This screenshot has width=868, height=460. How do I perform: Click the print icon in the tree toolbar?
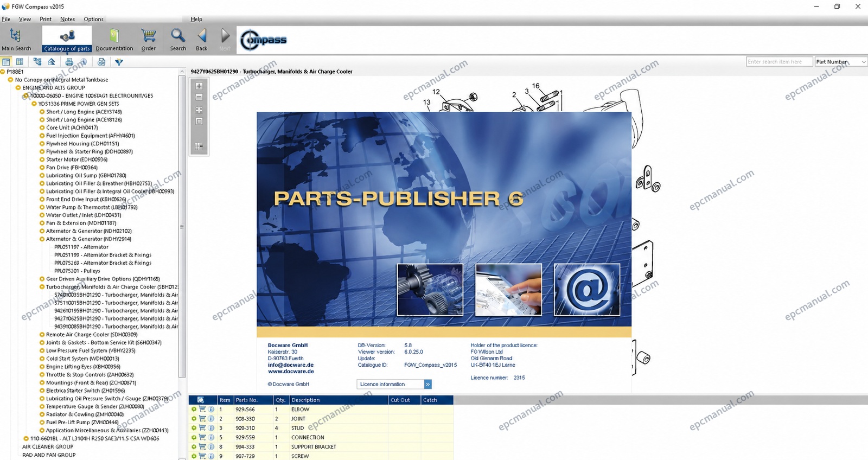[69, 62]
